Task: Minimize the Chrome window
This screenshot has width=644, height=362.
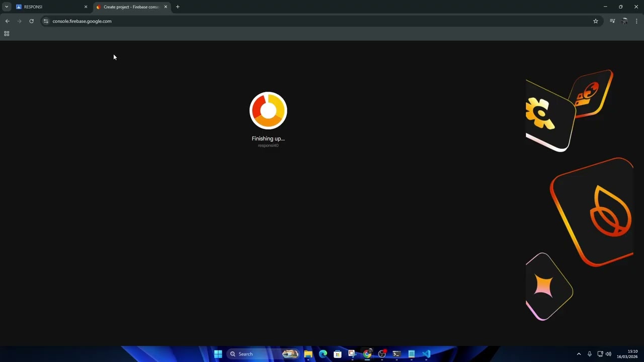Action: tap(605, 7)
